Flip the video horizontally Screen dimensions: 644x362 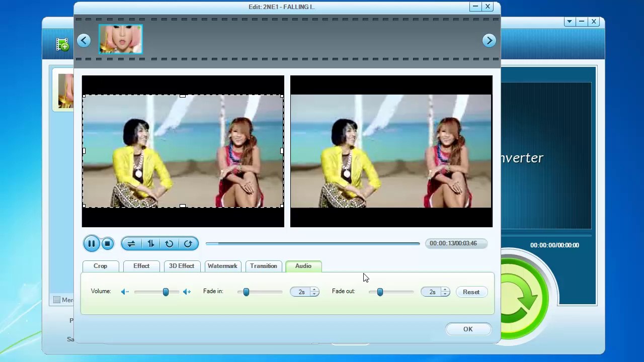pos(131,244)
